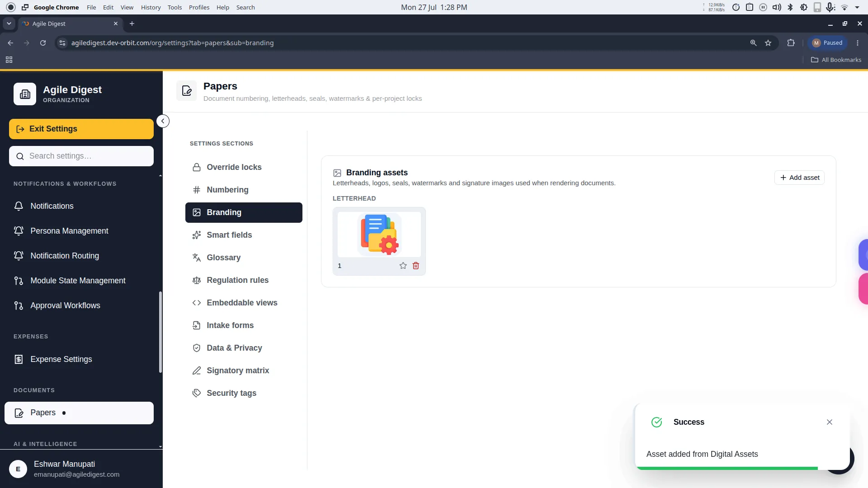Open Chrome Extensions puzzle icon
868x488 pixels.
791,43
